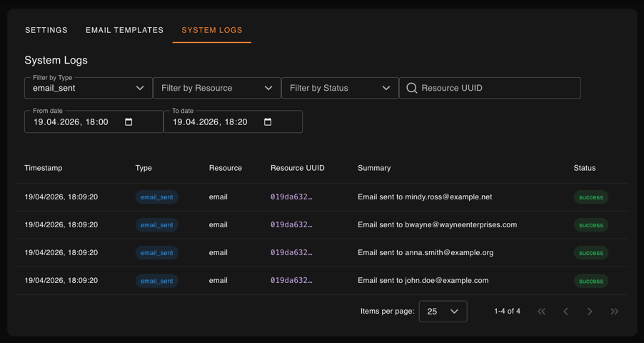Click the UUID in the mindy.ross row

point(291,197)
